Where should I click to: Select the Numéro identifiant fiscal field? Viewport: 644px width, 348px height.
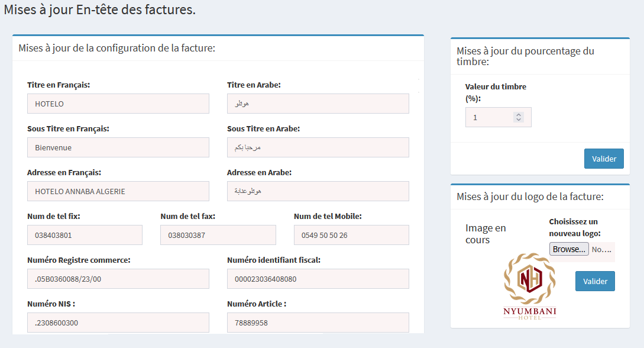click(x=318, y=279)
